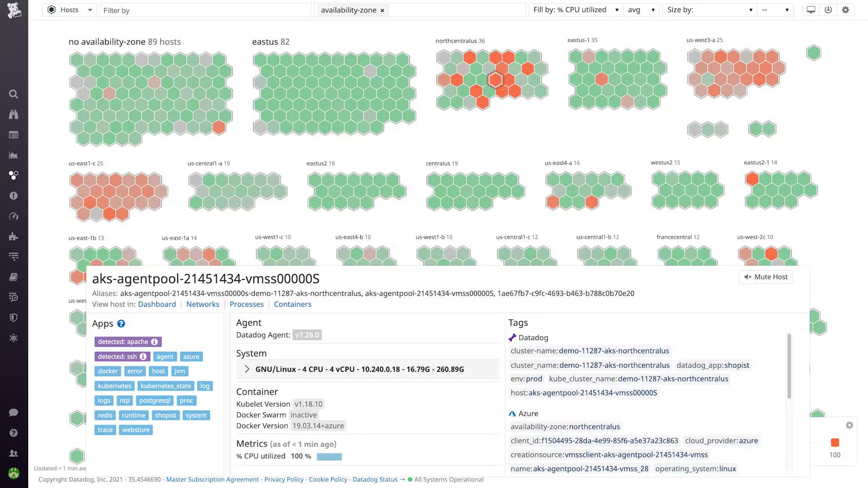Open the Logs book icon in the sidebar
The width and height of the screenshot is (868, 488).
pyautogui.click(x=13, y=277)
